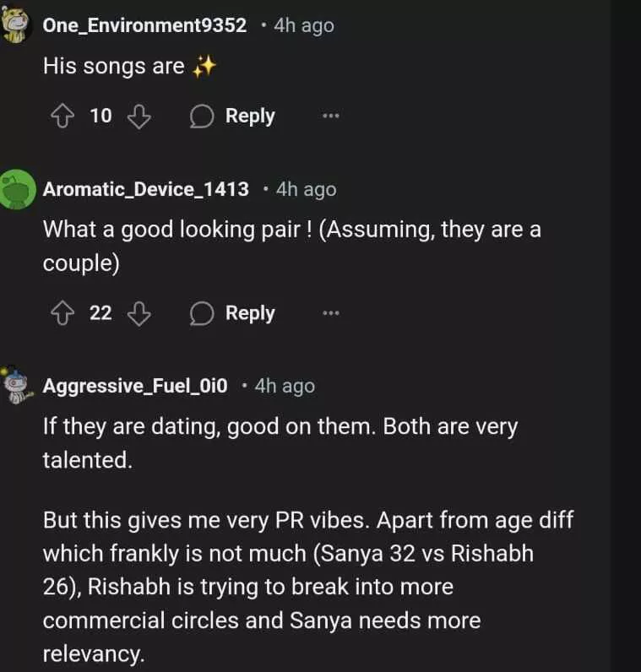Open more options on Aromatic_Device_1413's comment
This screenshot has width=641, height=672.
coord(331,314)
